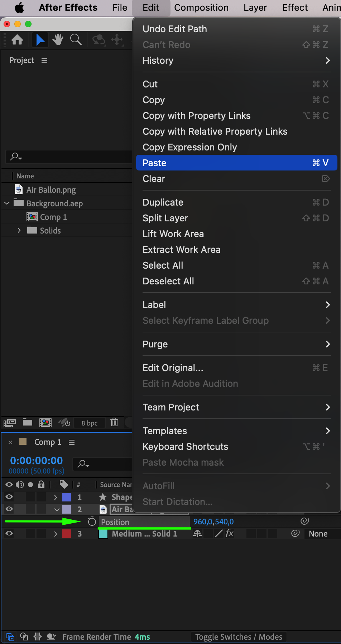The height and width of the screenshot is (644, 341).
Task: Choose Paste from the Edit menu
Action: (x=236, y=163)
